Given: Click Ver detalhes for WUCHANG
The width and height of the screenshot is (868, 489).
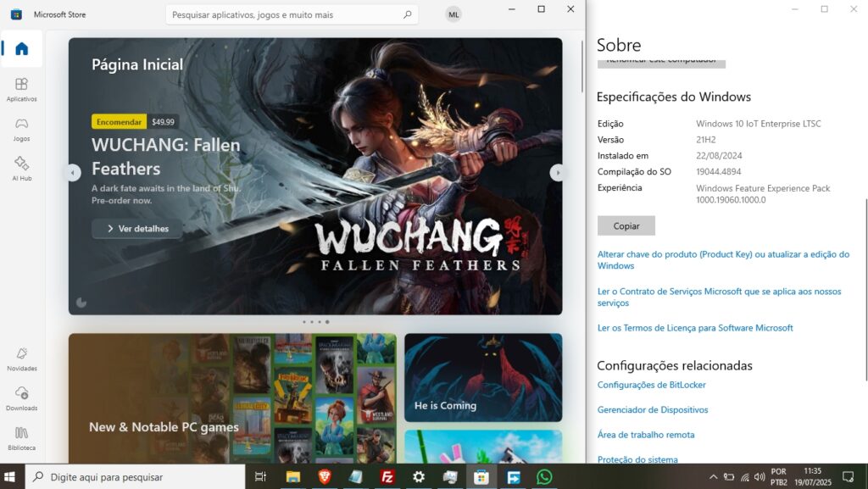Looking at the screenshot, I should tap(137, 229).
